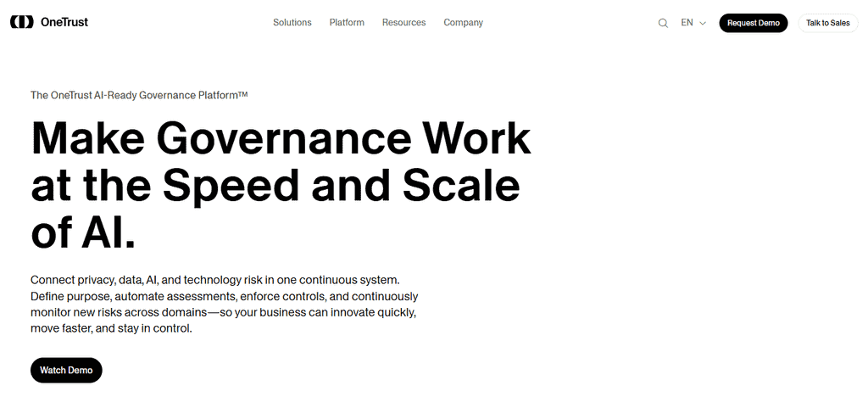Open the Platform menu
This screenshot has width=868, height=408.
(347, 23)
